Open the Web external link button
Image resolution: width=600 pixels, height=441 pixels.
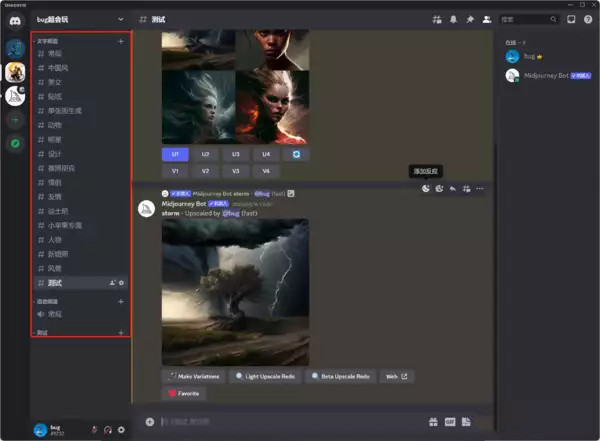pos(397,376)
